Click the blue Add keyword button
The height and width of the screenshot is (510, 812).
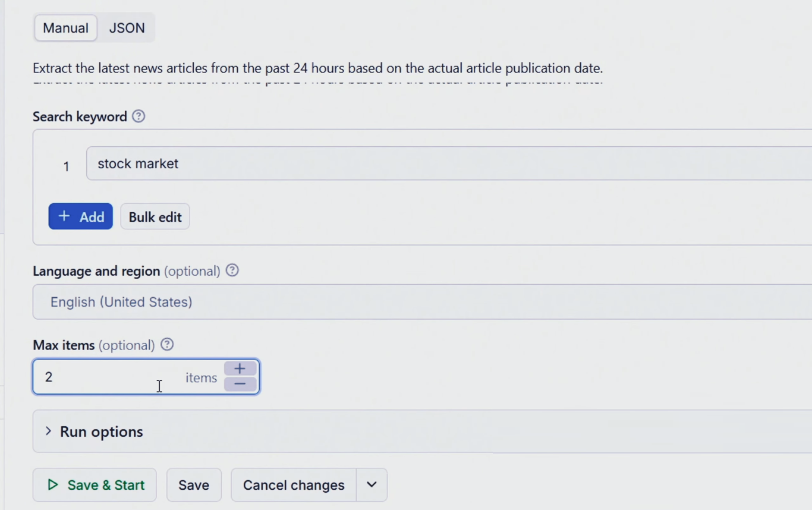[x=81, y=217]
